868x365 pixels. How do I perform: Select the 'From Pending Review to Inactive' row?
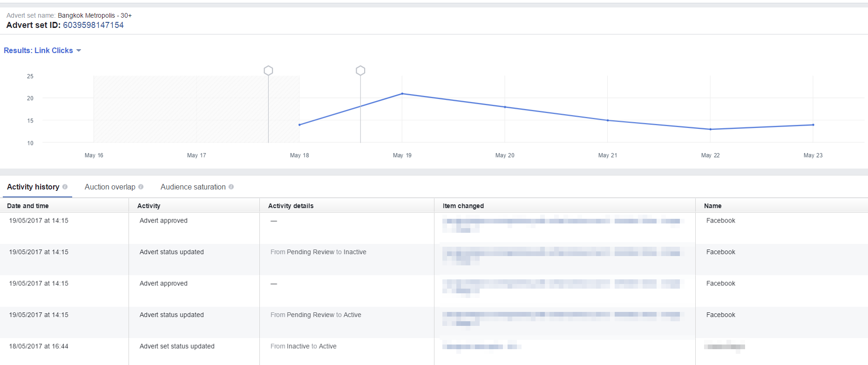pos(318,252)
